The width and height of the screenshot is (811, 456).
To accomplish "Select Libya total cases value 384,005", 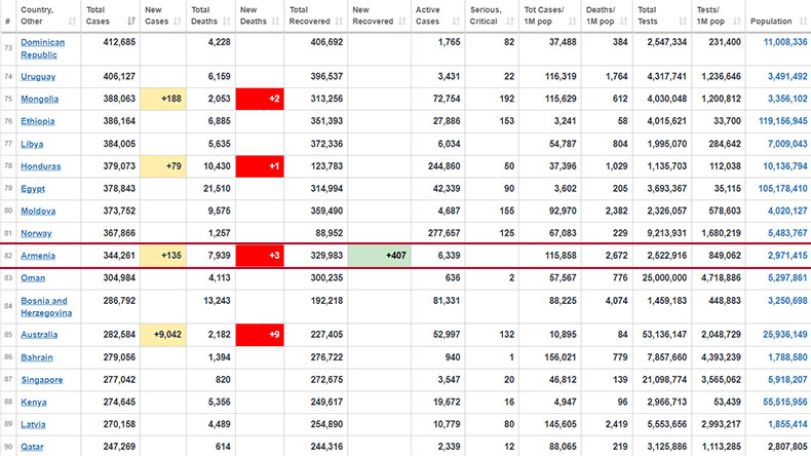I will tap(119, 144).
